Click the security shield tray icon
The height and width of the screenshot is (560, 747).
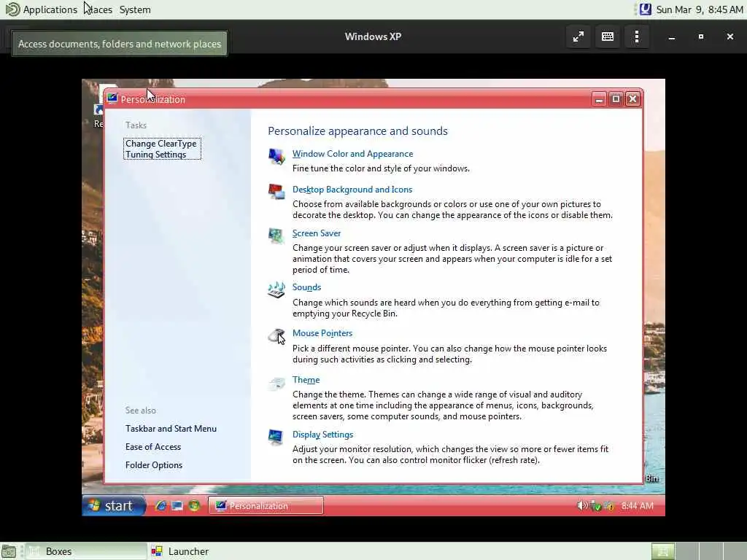(609, 506)
